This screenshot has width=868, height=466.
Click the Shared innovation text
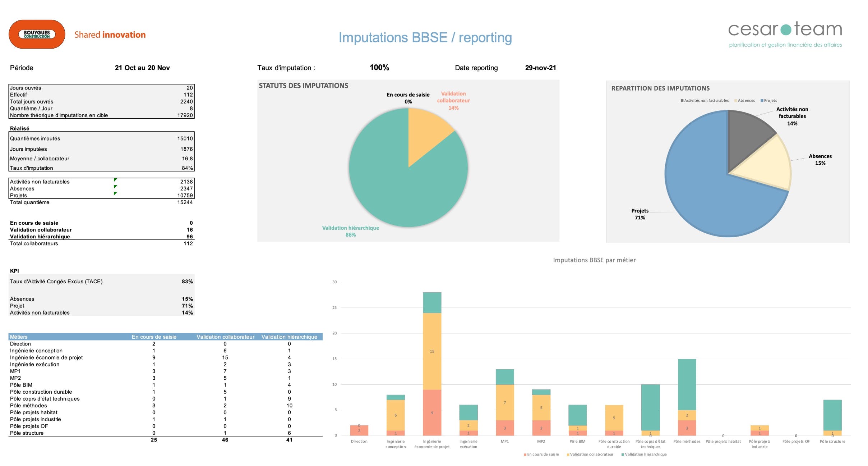click(110, 35)
